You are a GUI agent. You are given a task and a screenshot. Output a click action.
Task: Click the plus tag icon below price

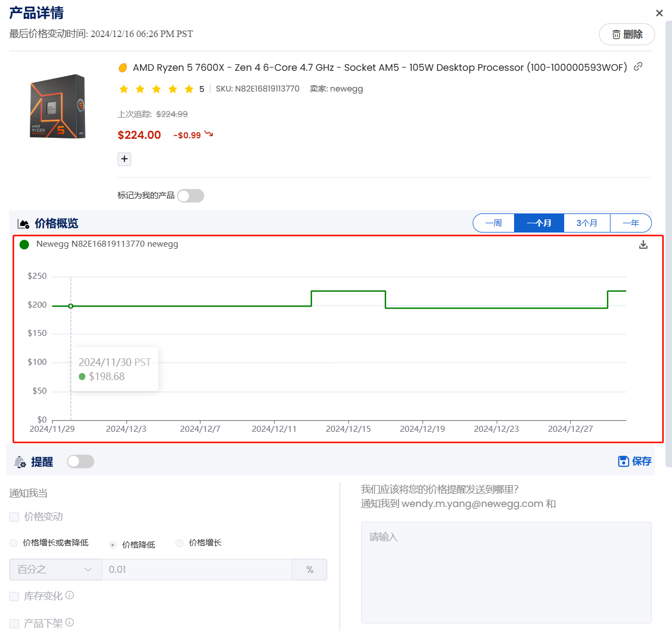(x=124, y=159)
